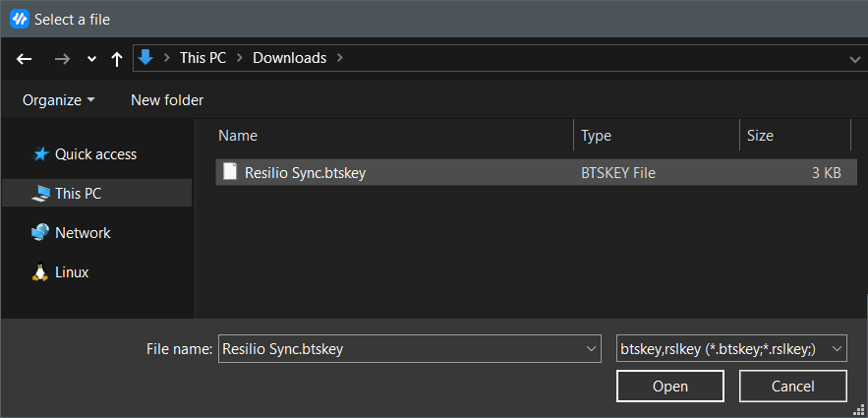The width and height of the screenshot is (868, 418).
Task: Click 'BTSKEY File' type cell
Action: pyautogui.click(x=617, y=173)
